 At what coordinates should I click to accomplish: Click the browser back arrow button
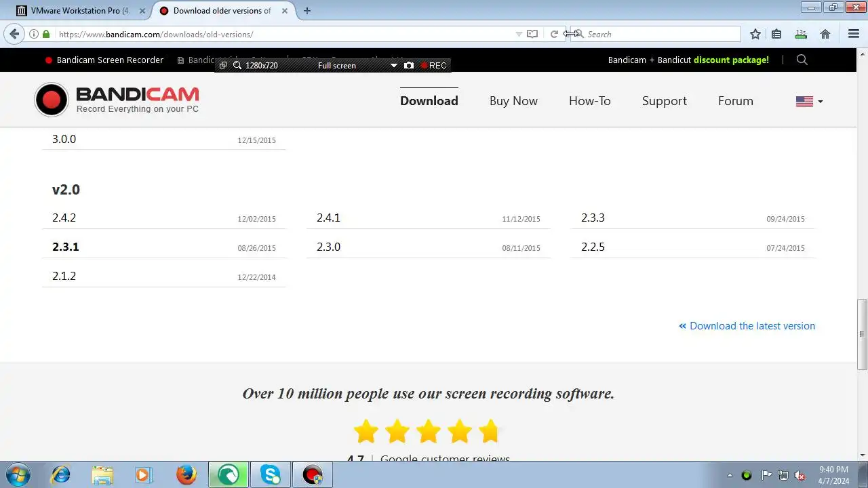tap(14, 34)
